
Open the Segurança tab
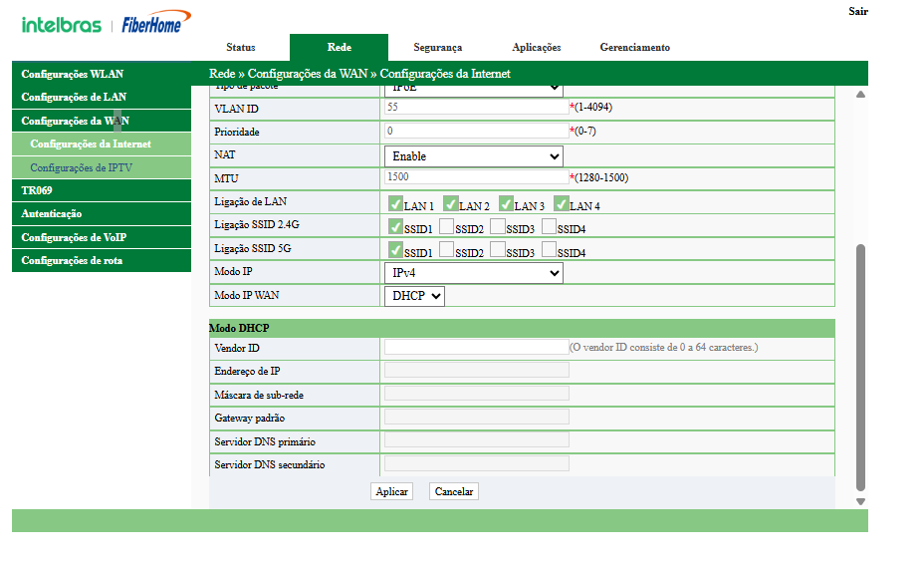coord(437,48)
